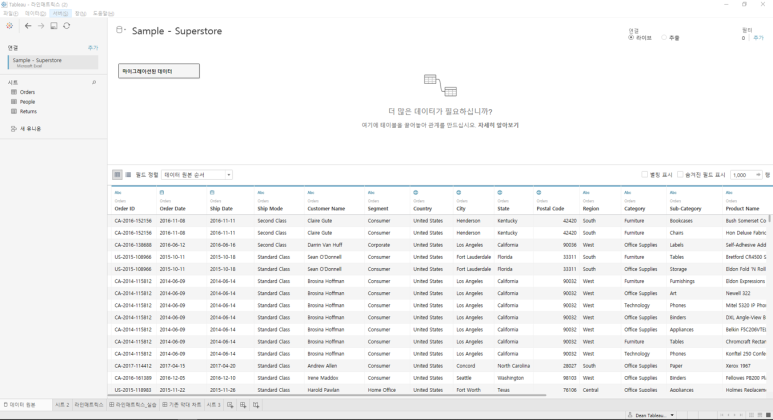Viewport: 773px width, 420px height.
Task: Toggle the 숨겨진 필드 표시 checkbox
Action: 680,175
